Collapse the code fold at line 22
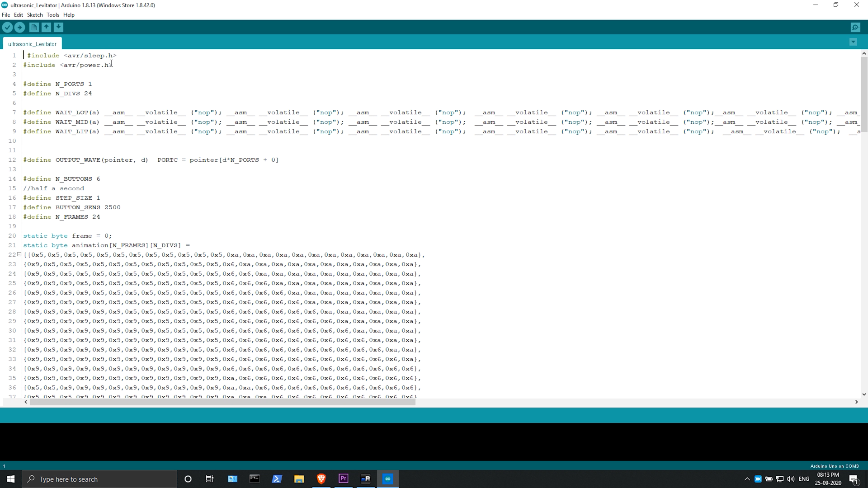Screen dimensions: 868x488 point(19,254)
